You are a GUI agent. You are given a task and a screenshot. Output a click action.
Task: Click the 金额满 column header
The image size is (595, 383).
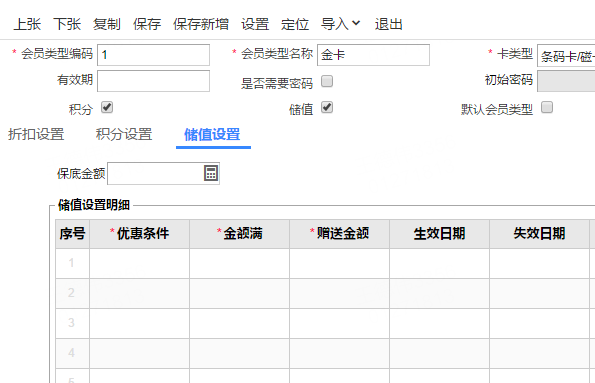(x=239, y=233)
